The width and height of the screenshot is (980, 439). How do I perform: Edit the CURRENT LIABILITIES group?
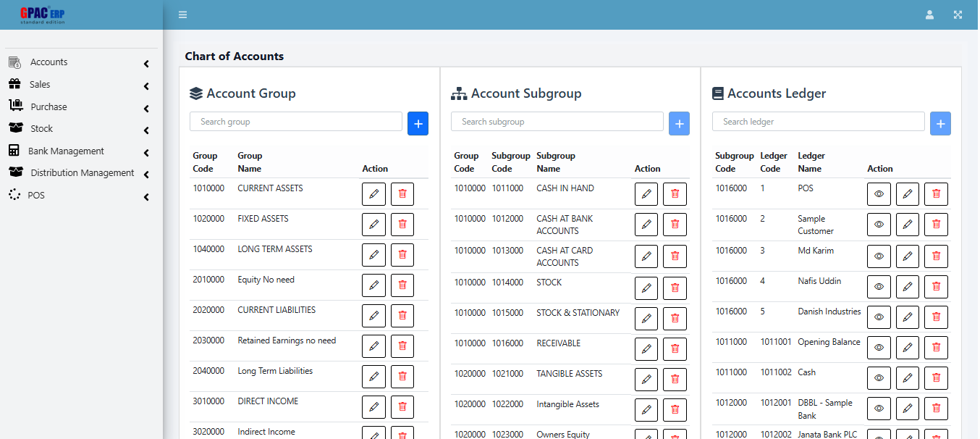pyautogui.click(x=373, y=316)
